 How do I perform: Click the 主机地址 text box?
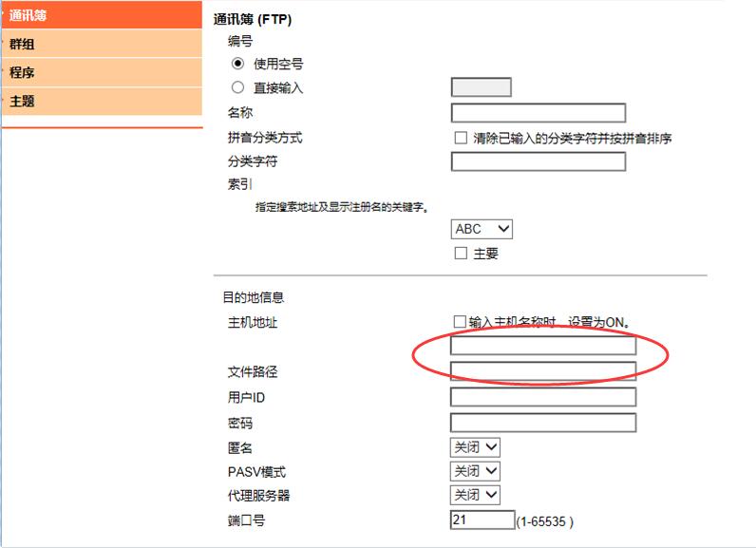click(x=542, y=346)
